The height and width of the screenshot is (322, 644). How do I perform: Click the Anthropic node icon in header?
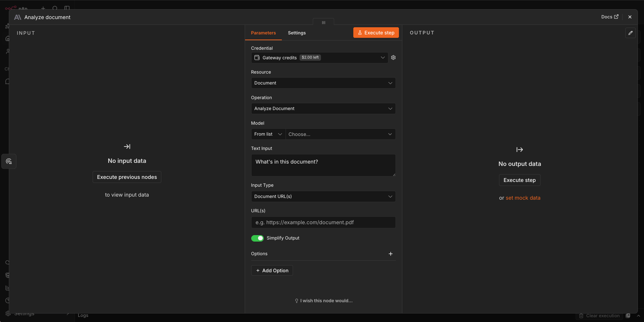coord(18,17)
